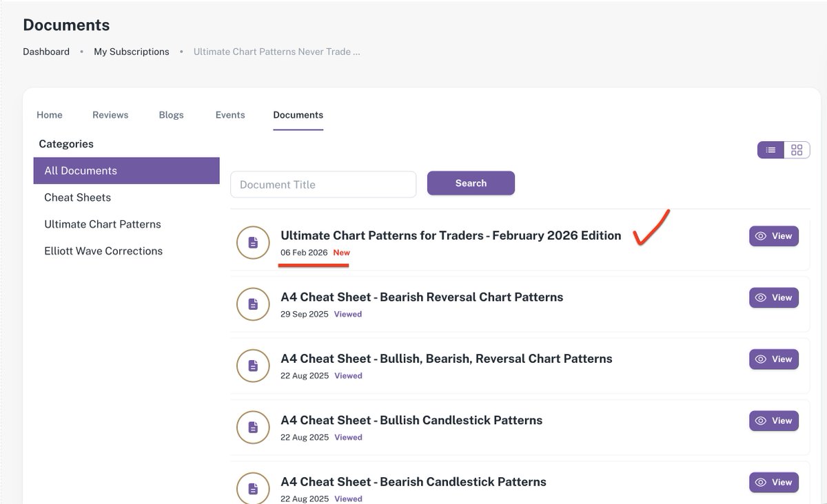View Bullish, Bearish, Reversal Chart Patterns sheet
The image size is (827, 504).
click(774, 359)
